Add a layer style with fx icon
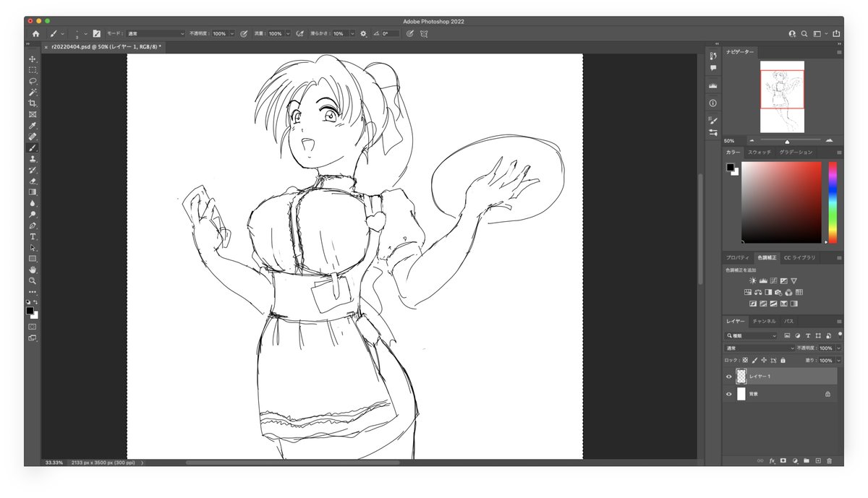The height and width of the screenshot is (498, 868). 772,460
